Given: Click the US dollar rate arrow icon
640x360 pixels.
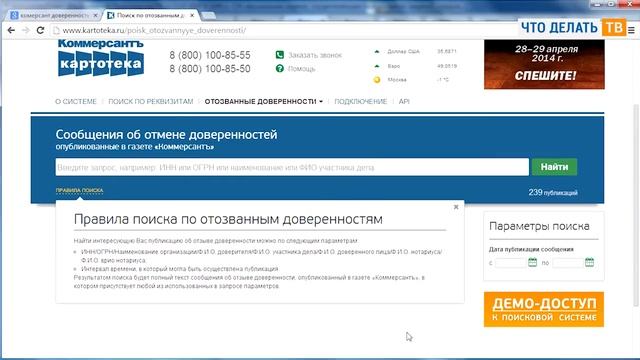Looking at the screenshot, I should tap(377, 51).
